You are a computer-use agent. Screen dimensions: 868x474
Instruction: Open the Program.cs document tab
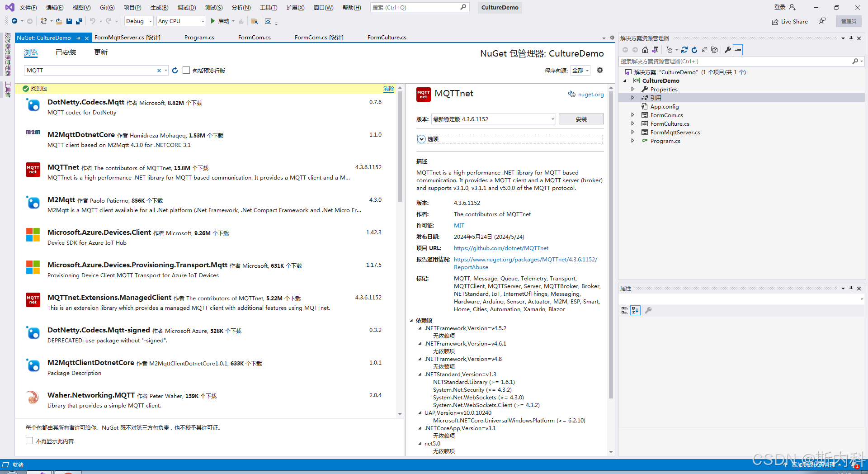tap(199, 38)
